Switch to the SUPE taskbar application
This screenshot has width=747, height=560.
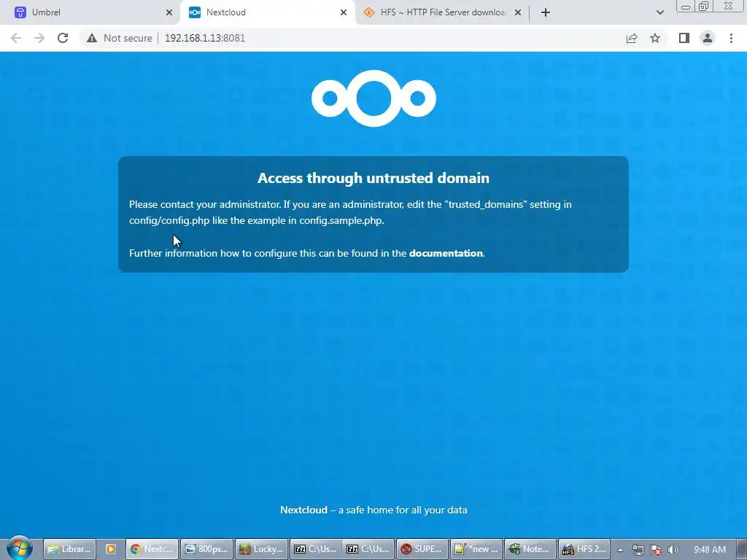coord(422,549)
